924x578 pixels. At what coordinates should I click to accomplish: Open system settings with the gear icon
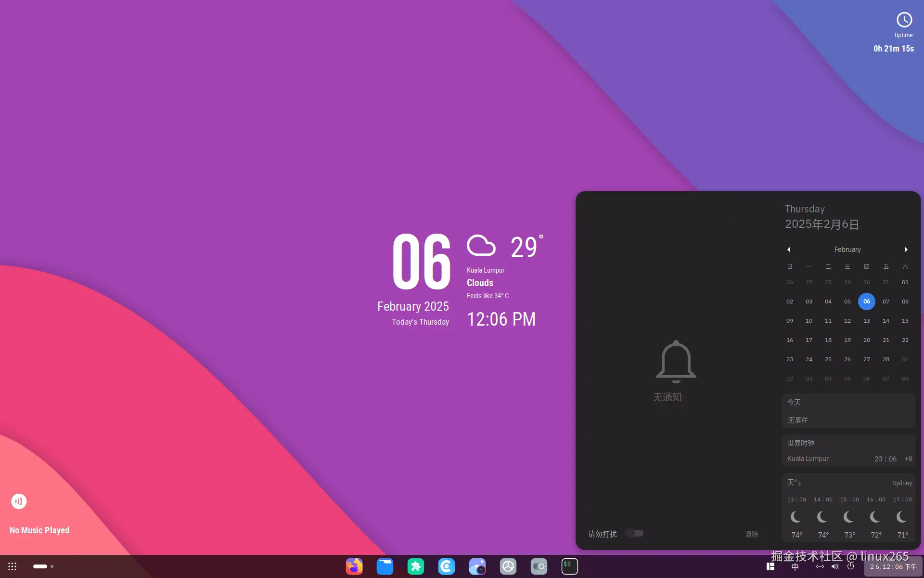(508, 566)
